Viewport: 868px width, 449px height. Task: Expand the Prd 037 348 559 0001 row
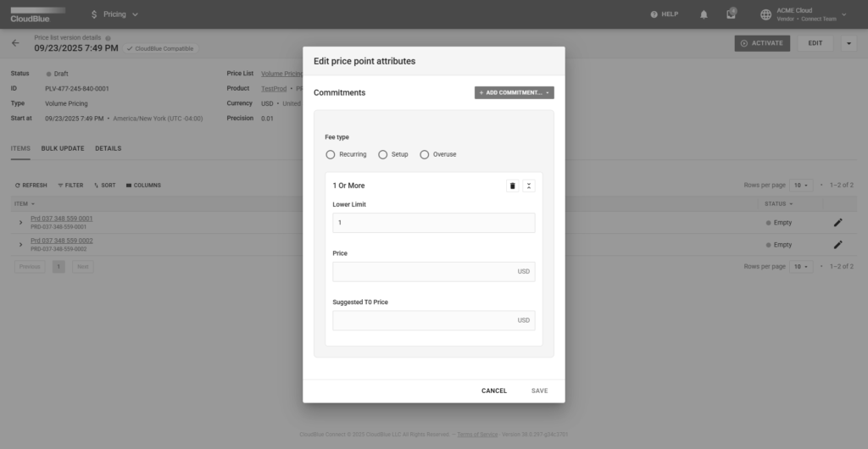[x=20, y=222]
